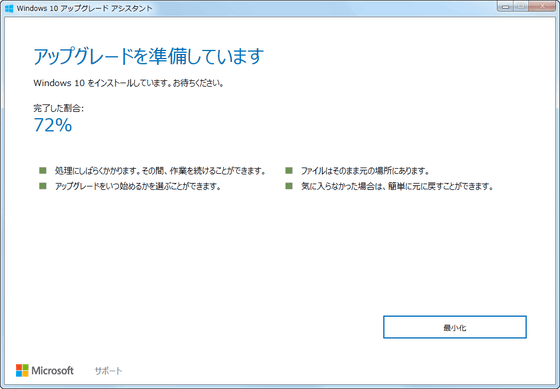Click the text Windows 10 をインストールしています
The image size is (560, 389).
pos(102,83)
